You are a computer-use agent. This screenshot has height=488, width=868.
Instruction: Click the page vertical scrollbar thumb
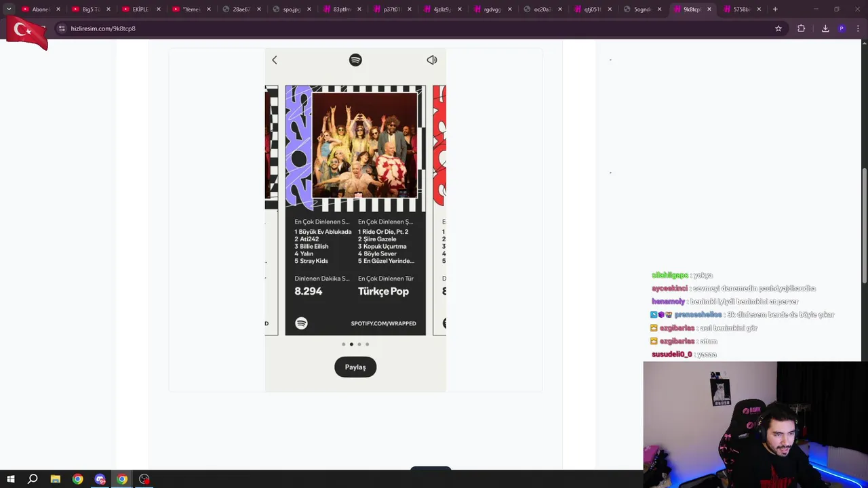(864, 226)
